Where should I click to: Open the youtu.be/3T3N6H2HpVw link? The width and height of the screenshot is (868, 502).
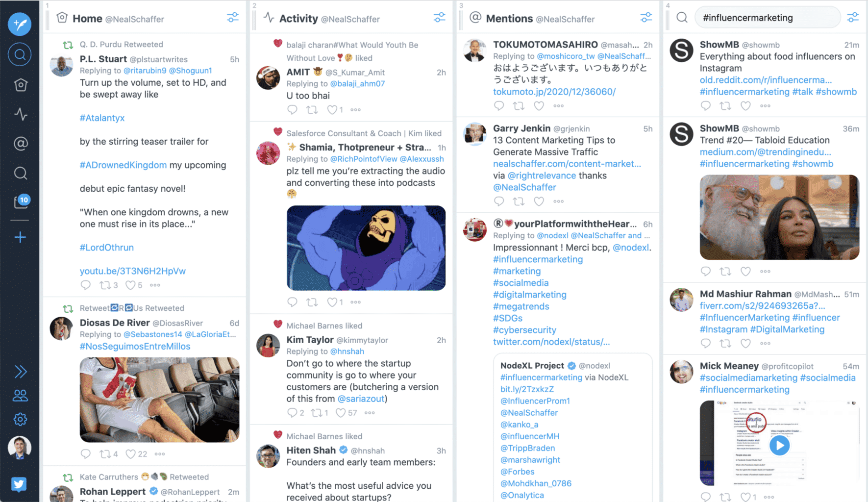(132, 271)
